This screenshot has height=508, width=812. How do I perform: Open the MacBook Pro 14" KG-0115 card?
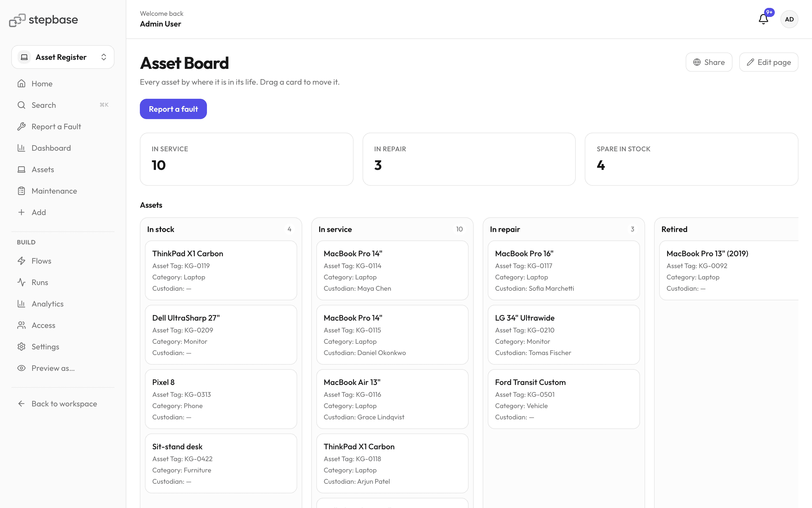392,335
